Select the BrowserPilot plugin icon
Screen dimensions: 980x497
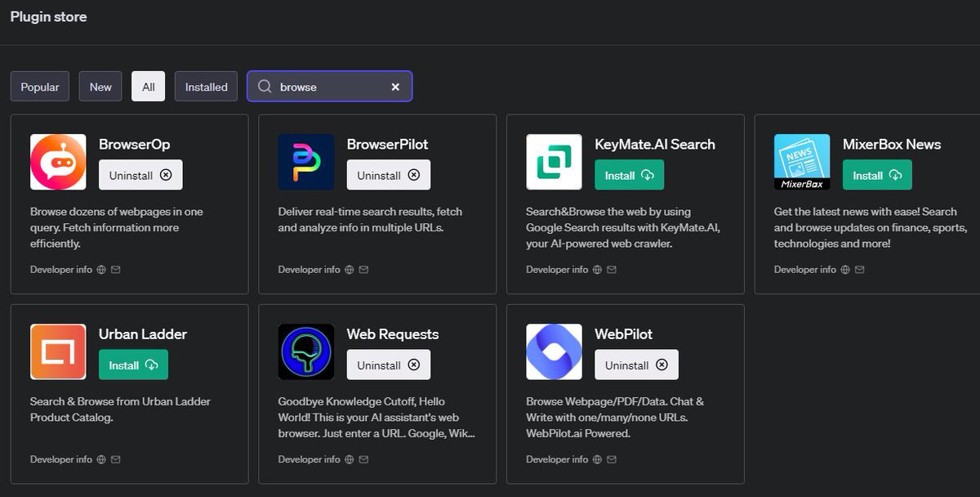click(x=305, y=161)
